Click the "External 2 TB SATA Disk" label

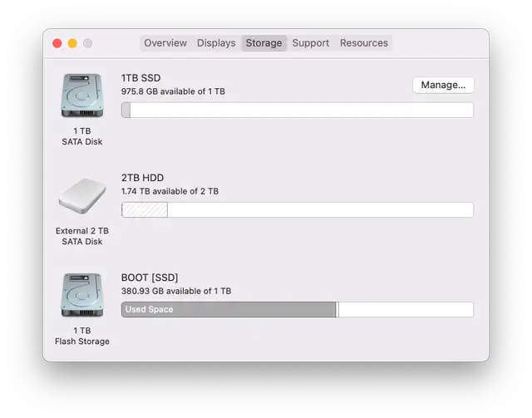point(82,236)
